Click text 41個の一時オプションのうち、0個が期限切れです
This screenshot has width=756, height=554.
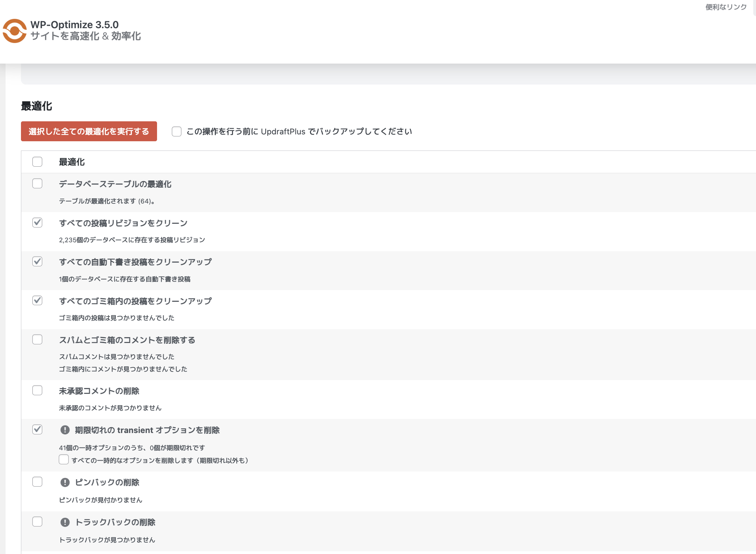pyautogui.click(x=132, y=448)
